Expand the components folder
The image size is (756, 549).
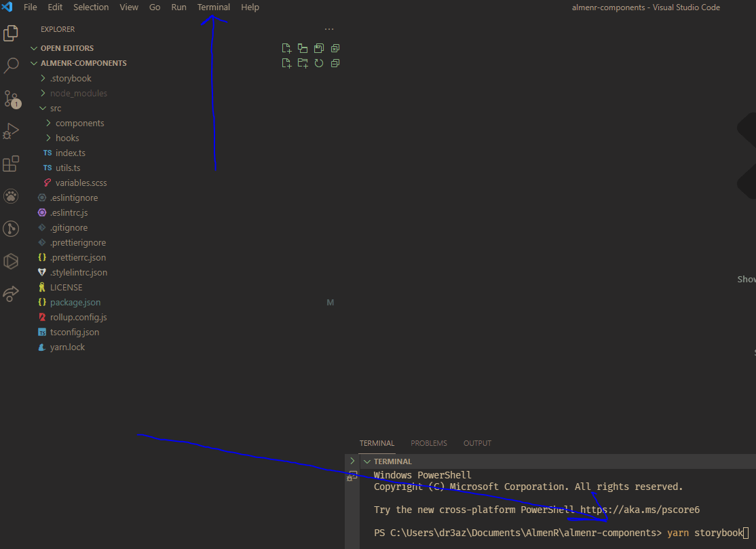pyautogui.click(x=48, y=123)
